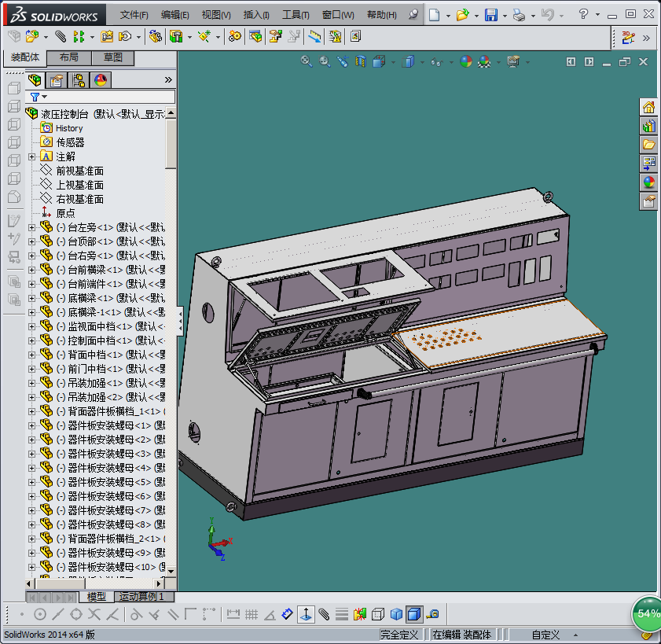Toggle the view triad button in bottom toolbar
The image size is (661, 644).
click(x=305, y=614)
